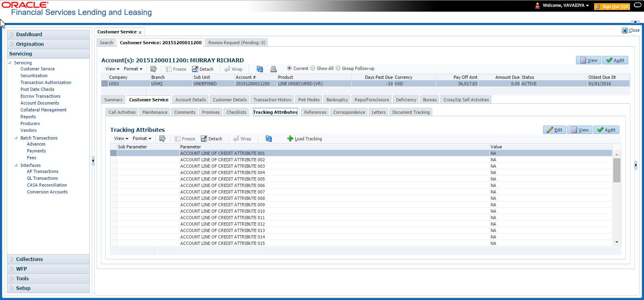Screen dimensions: 644x300
Task: Click the printer icon in the account toolbar
Action: [273, 69]
